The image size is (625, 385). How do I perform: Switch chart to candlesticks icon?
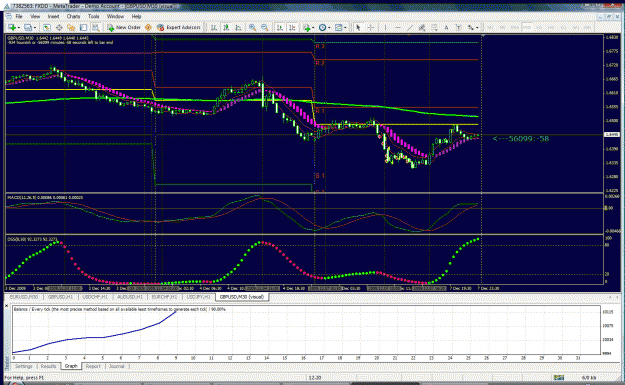pyautogui.click(x=226, y=28)
